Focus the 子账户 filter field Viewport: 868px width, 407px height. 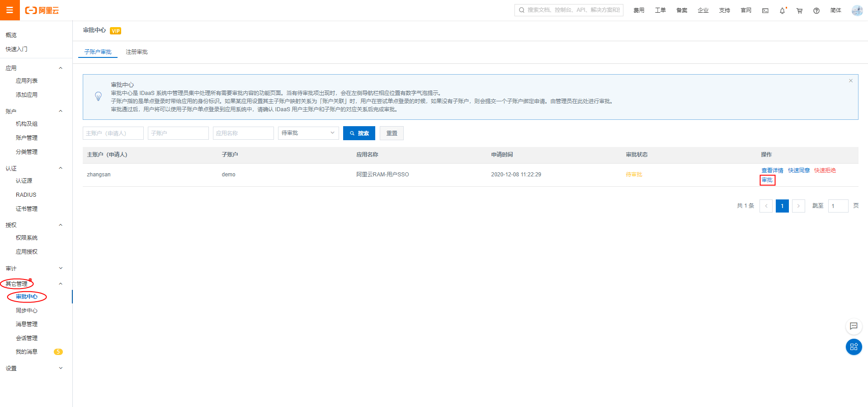178,133
